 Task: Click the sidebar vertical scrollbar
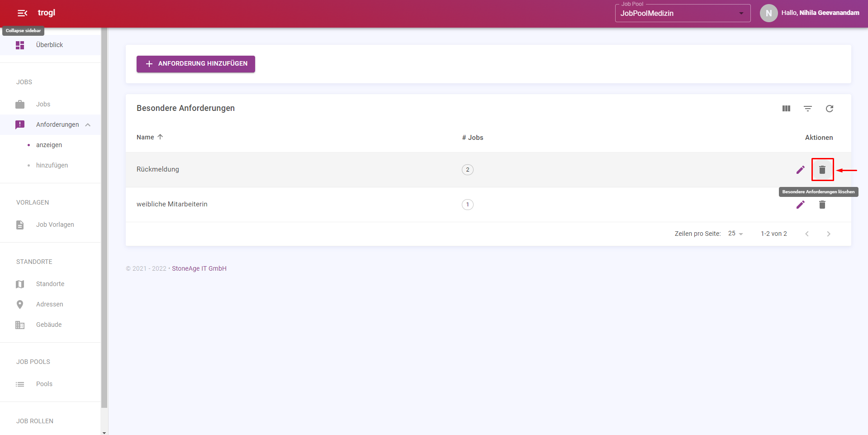(x=104, y=217)
